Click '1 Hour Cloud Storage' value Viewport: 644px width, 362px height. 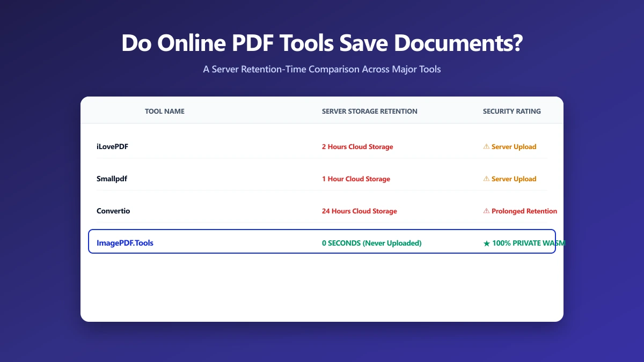356,179
